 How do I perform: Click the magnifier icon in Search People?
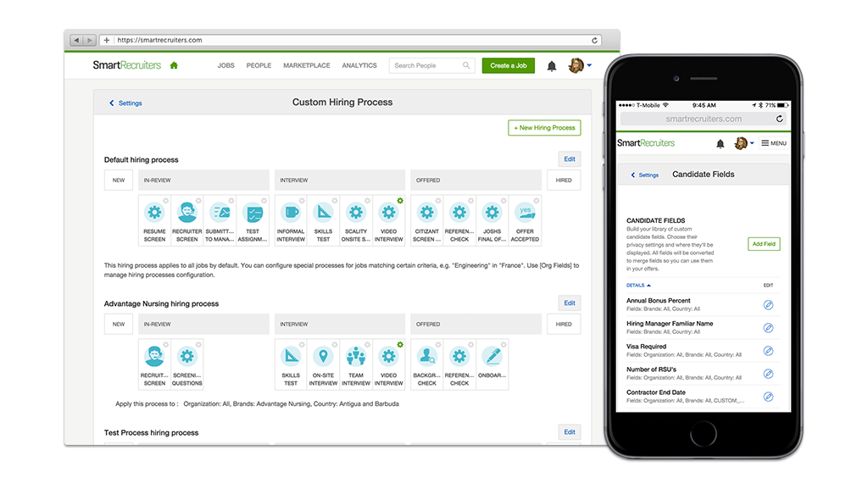(466, 65)
